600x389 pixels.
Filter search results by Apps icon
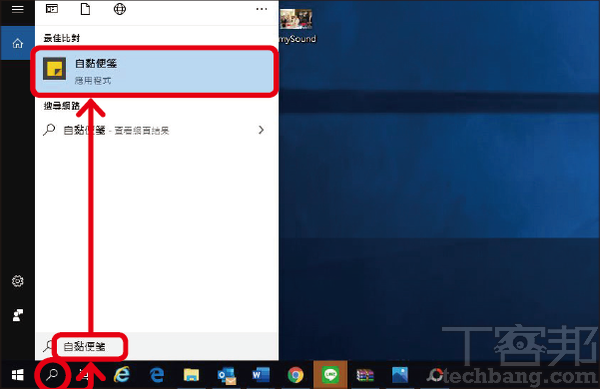(x=52, y=8)
